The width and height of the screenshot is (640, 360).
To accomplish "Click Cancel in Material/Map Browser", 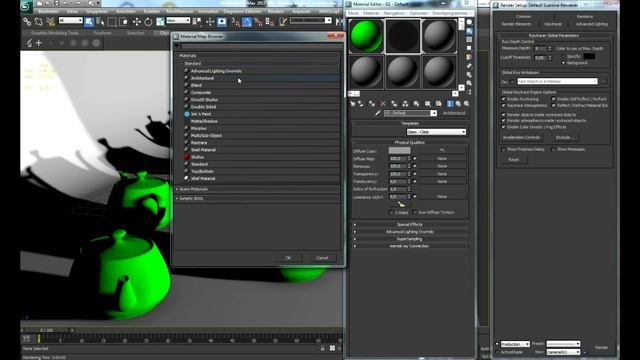I will tap(322, 258).
